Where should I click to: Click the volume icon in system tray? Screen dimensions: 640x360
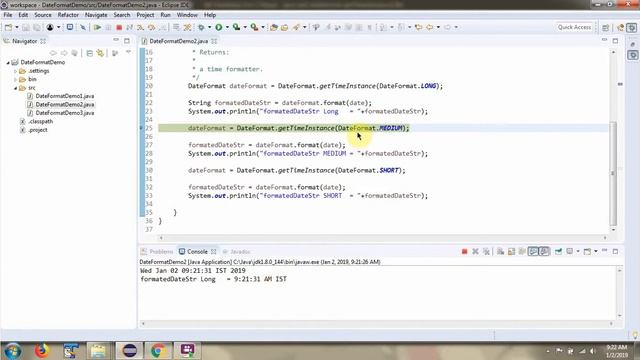[x=593, y=351]
